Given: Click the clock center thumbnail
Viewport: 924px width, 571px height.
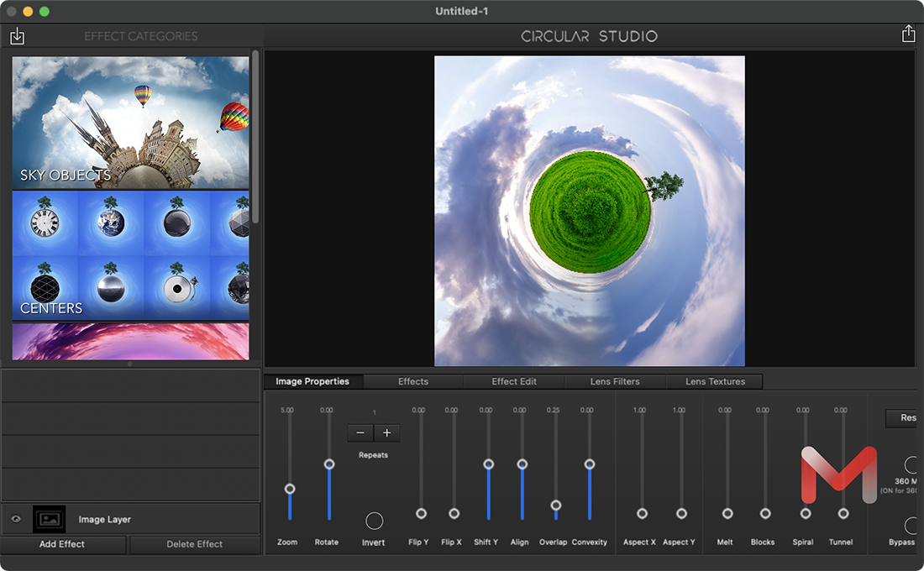Looking at the screenshot, I should pos(45,223).
